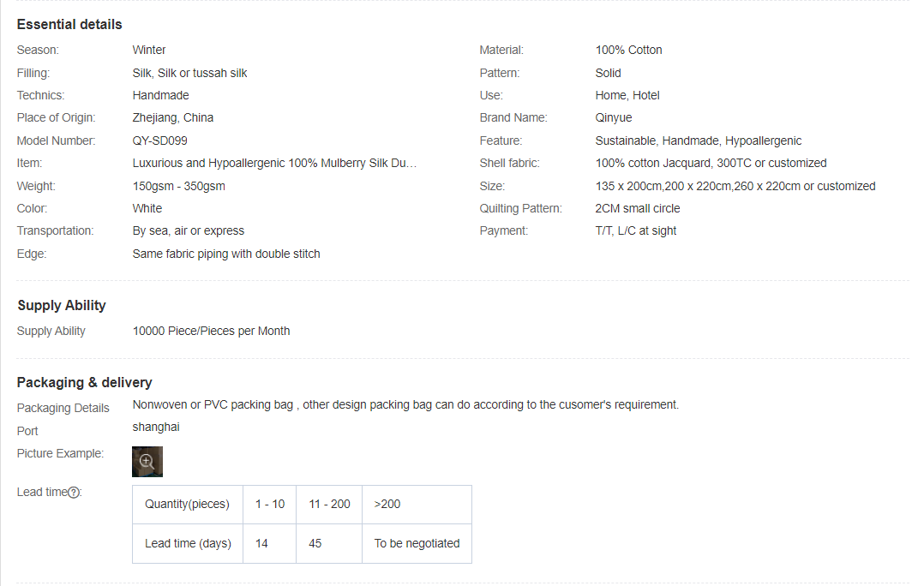Click the Packaging & delivery heading
Image resolution: width=924 pixels, height=586 pixels.
coord(85,382)
